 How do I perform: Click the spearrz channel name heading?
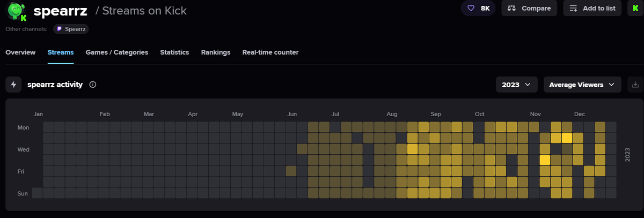60,10
